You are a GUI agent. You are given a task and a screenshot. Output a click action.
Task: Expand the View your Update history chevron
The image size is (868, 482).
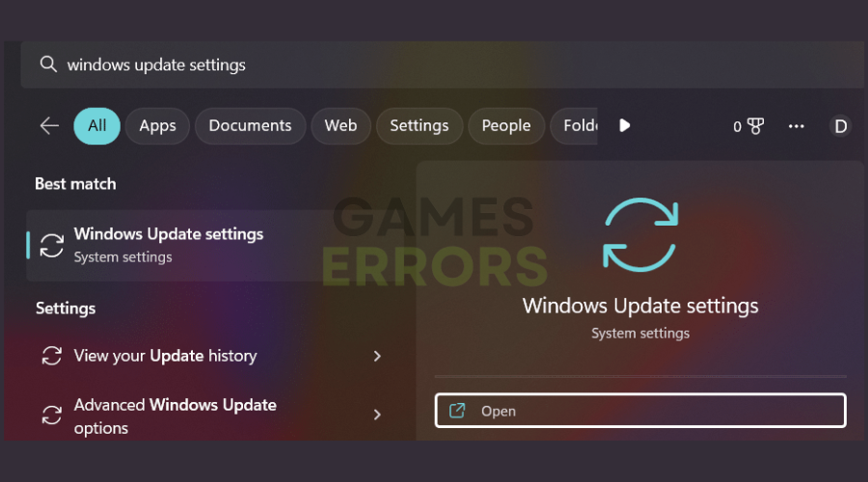coord(377,356)
